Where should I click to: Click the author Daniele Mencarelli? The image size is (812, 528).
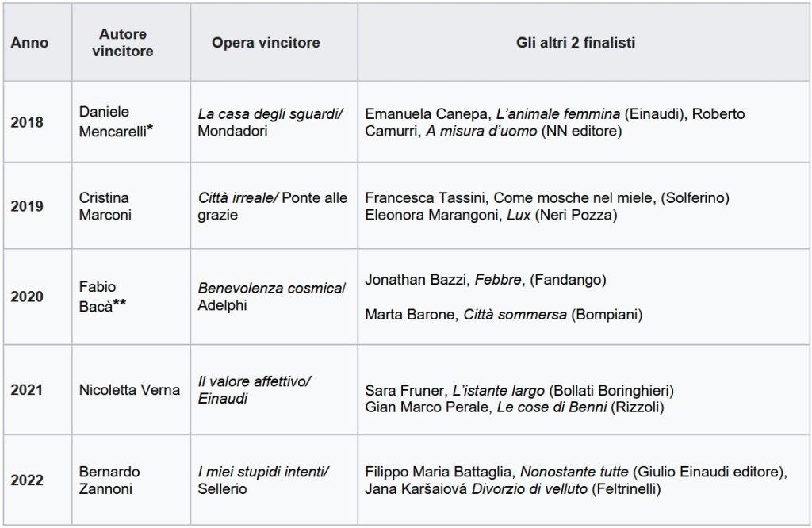coord(116,122)
